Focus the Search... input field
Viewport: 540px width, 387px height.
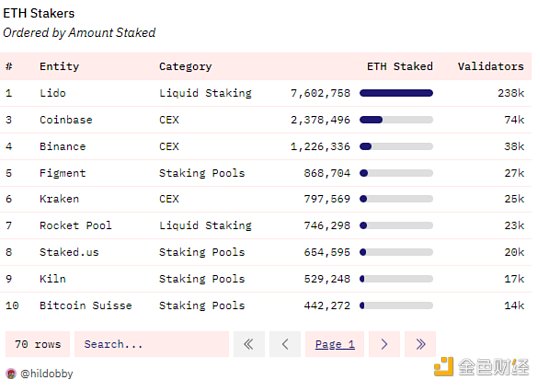point(152,344)
